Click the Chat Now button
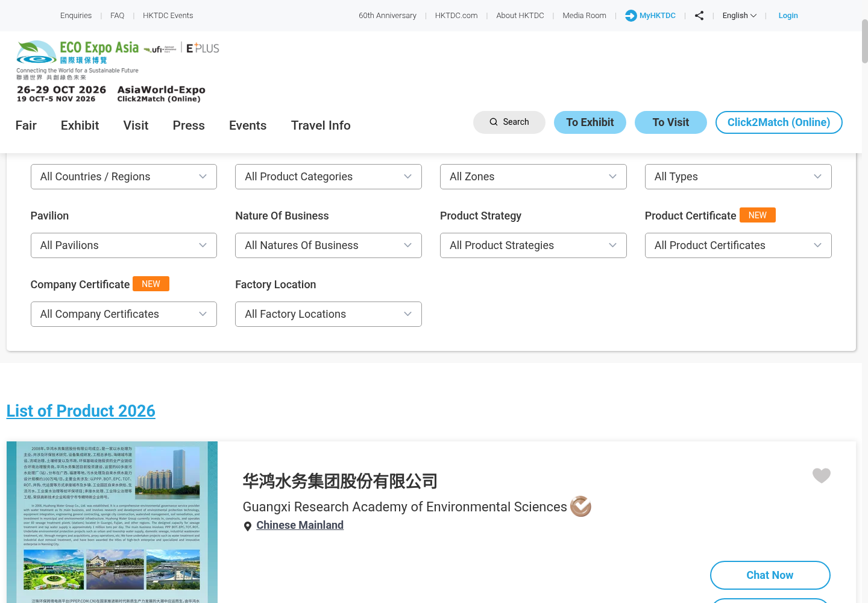This screenshot has width=868, height=603. tap(770, 575)
